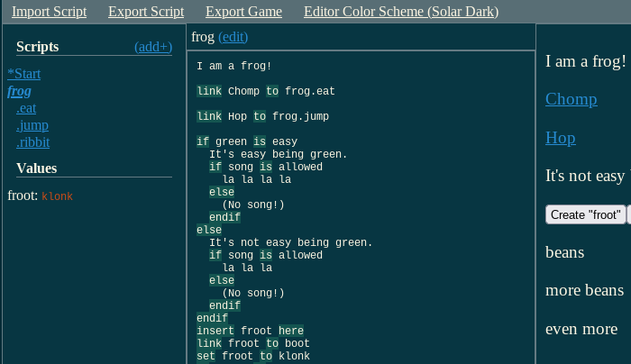Follow the Chomp link in preview
This screenshot has width=631, height=364.
pyautogui.click(x=571, y=99)
